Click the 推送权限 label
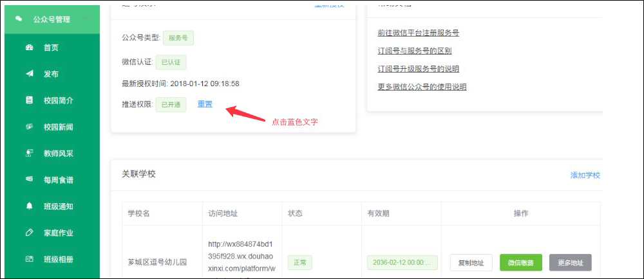Viewport: 644px width, 279px height. (x=137, y=105)
